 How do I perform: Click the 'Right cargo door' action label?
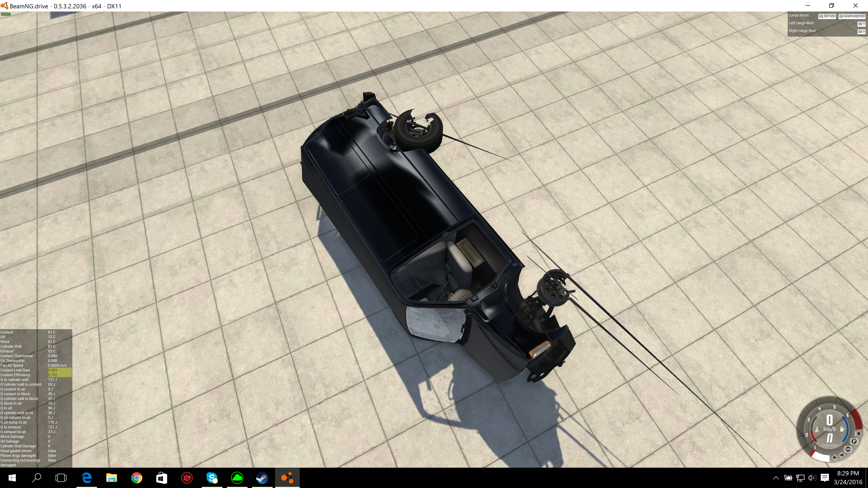802,31
